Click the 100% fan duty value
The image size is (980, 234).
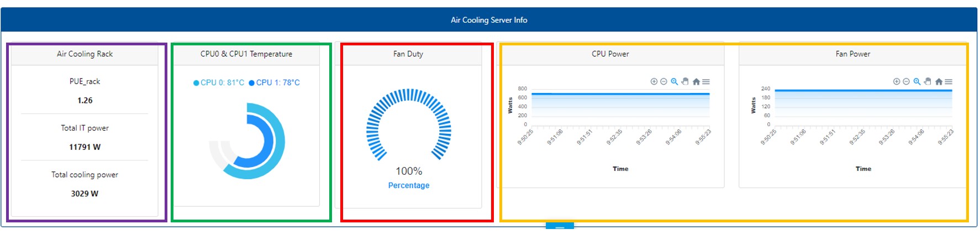[x=409, y=171]
